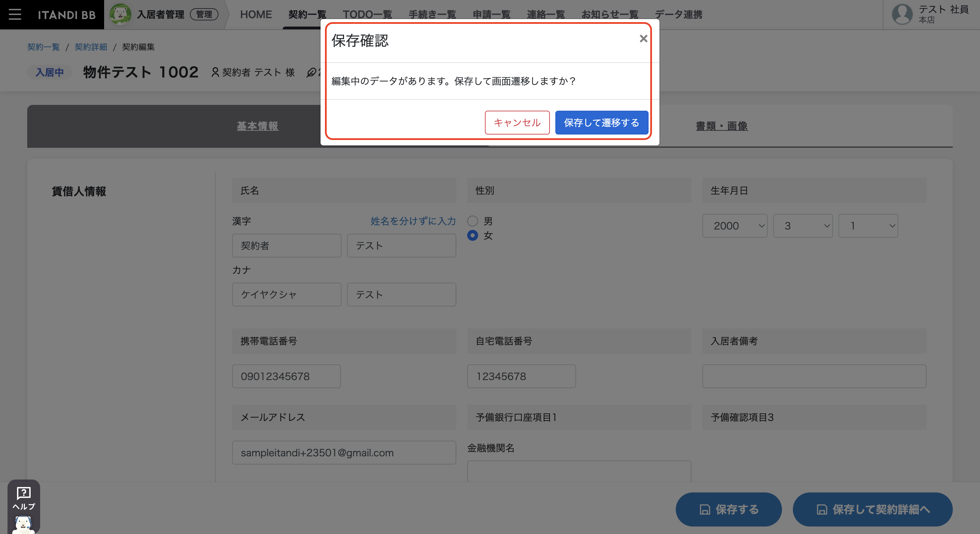Focus kanji surname field 契約者
The width and height of the screenshot is (980, 534).
click(x=287, y=246)
